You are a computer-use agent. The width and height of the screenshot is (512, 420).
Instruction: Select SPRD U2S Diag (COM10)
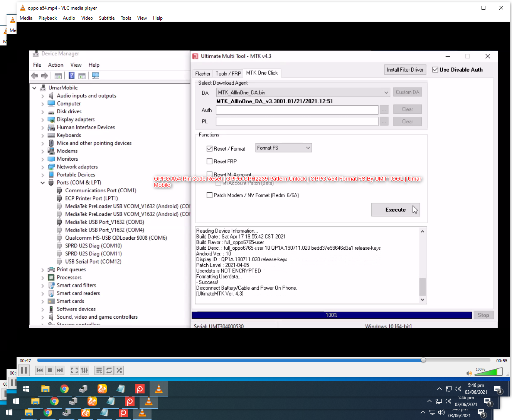pyautogui.click(x=93, y=246)
